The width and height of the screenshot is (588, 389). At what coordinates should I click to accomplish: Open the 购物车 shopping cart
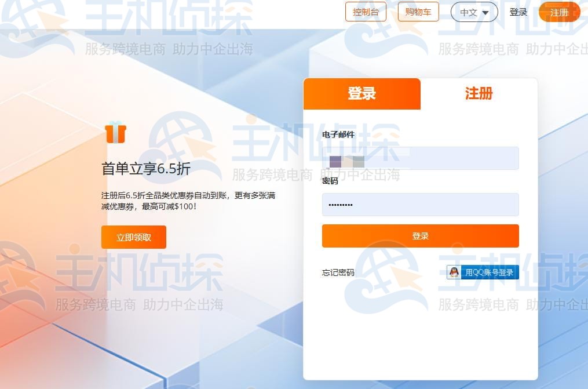click(418, 12)
